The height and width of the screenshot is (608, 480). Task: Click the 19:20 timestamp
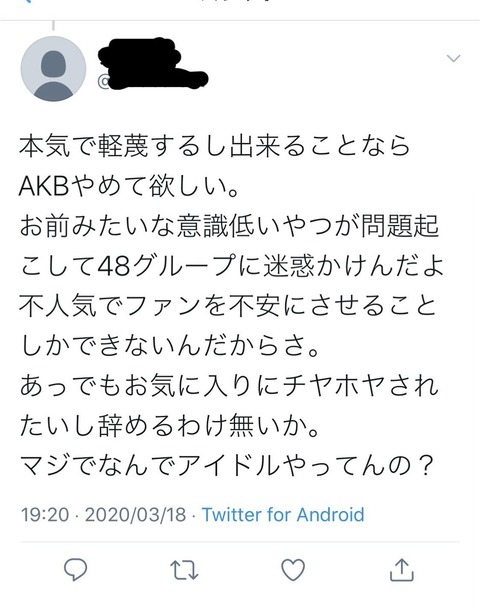(45, 515)
